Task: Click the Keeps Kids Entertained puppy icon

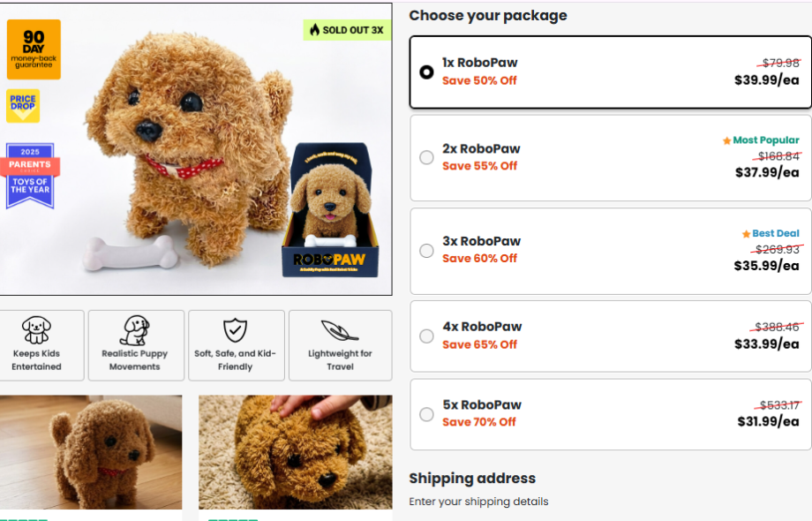Action: (x=36, y=331)
